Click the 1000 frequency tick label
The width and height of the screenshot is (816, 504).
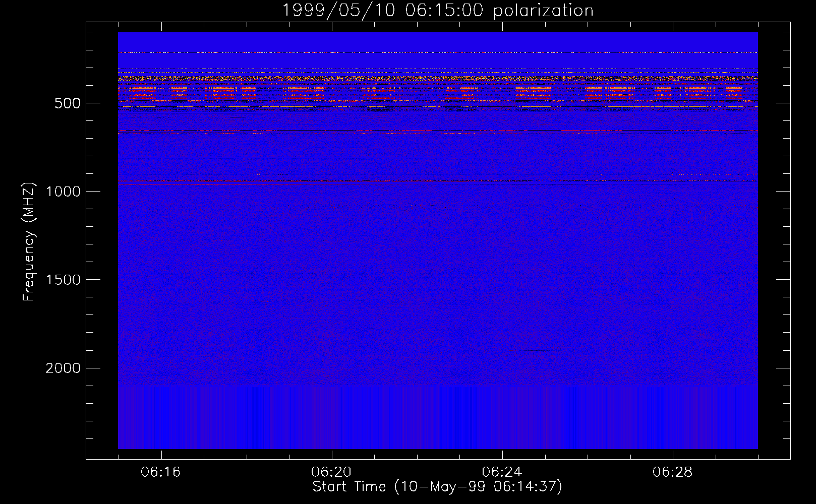[x=63, y=192]
